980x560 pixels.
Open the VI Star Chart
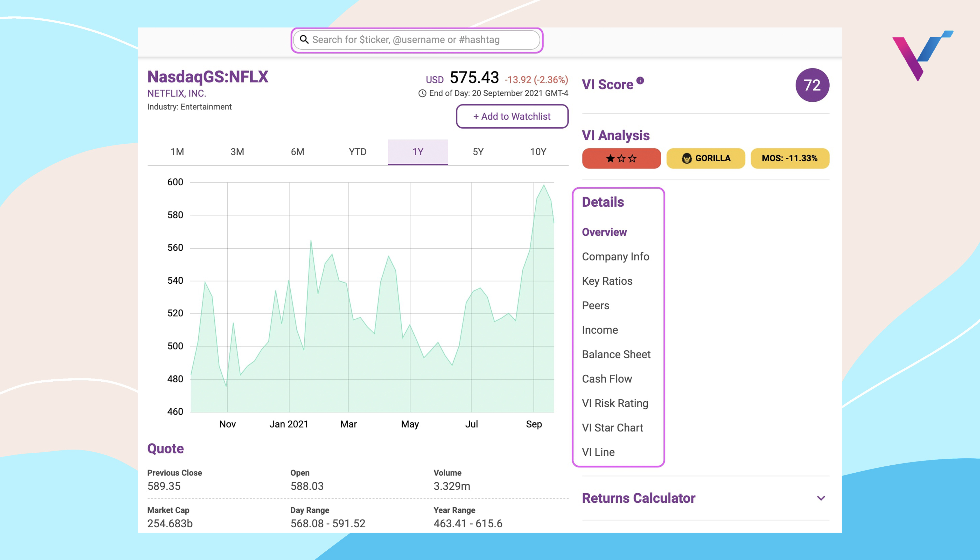point(612,428)
